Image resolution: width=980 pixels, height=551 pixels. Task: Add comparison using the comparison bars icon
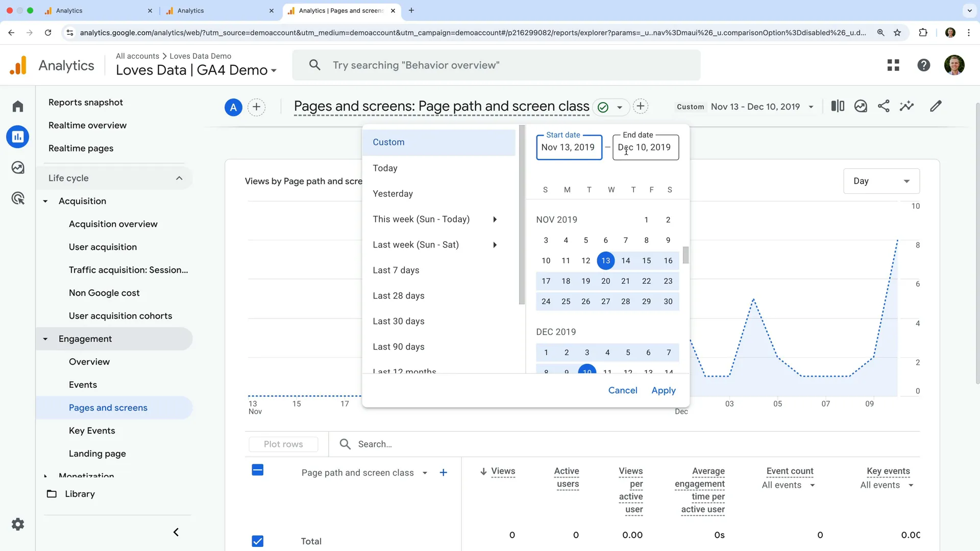tap(838, 106)
